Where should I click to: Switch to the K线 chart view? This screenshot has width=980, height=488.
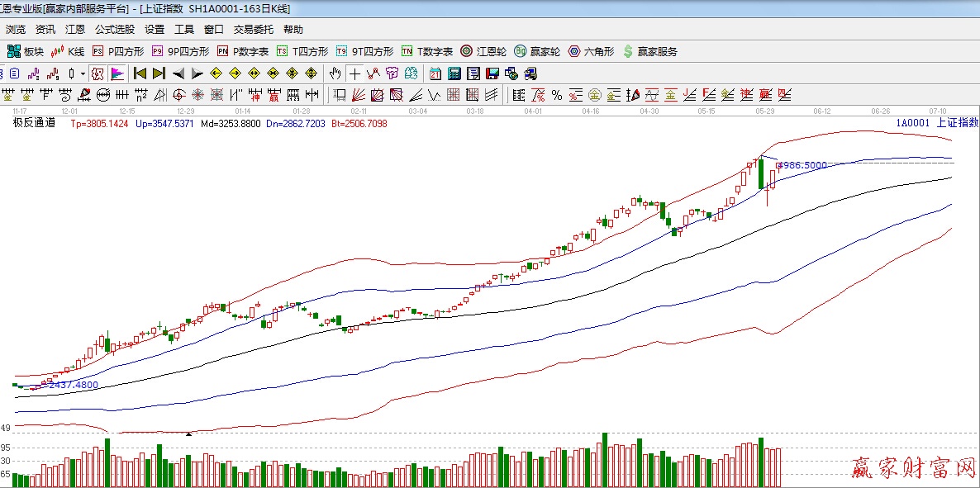click(68, 51)
